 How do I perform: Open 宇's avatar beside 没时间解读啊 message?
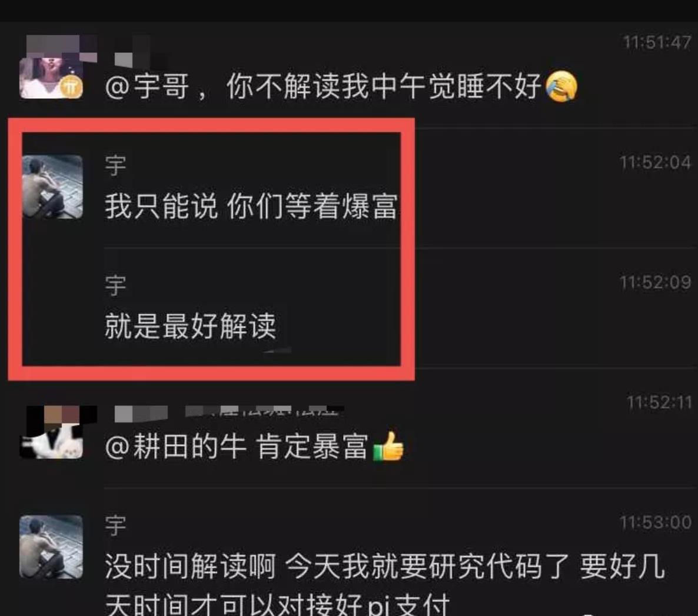[51, 547]
